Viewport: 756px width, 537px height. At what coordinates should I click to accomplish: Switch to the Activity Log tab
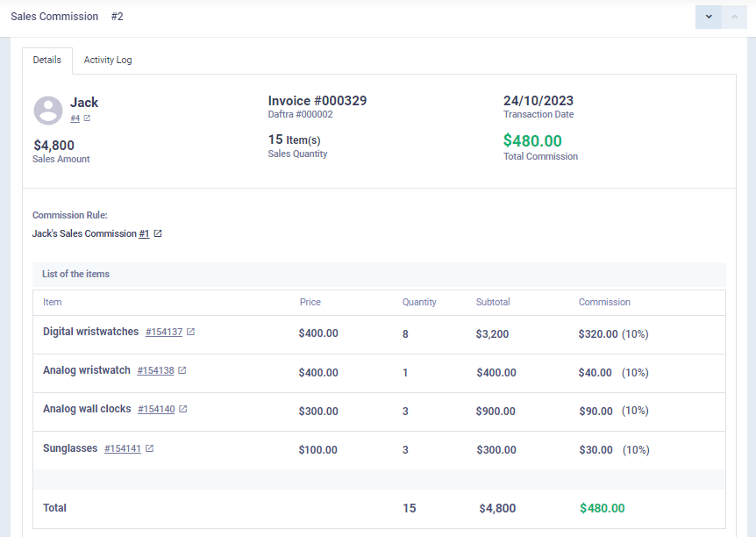coord(108,60)
